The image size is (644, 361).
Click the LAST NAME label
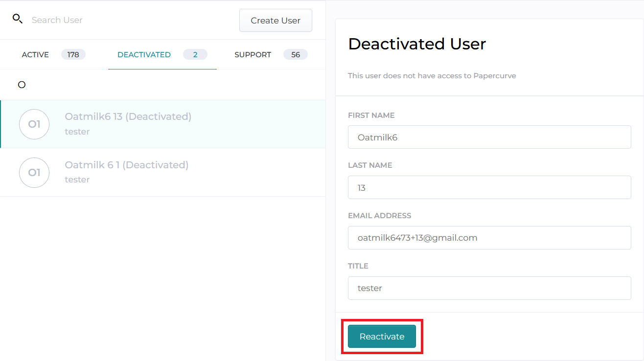tap(370, 165)
